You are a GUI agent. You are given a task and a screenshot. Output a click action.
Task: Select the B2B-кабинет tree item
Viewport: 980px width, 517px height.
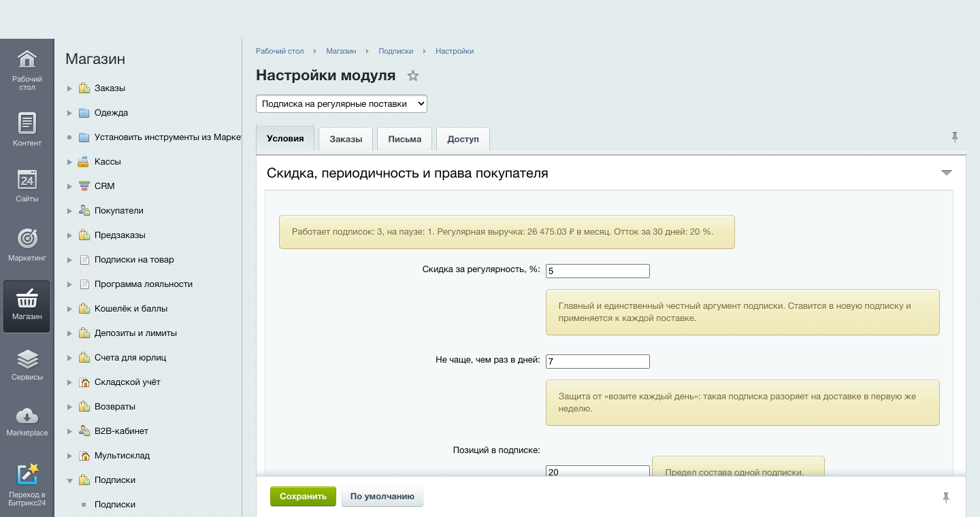(121, 431)
